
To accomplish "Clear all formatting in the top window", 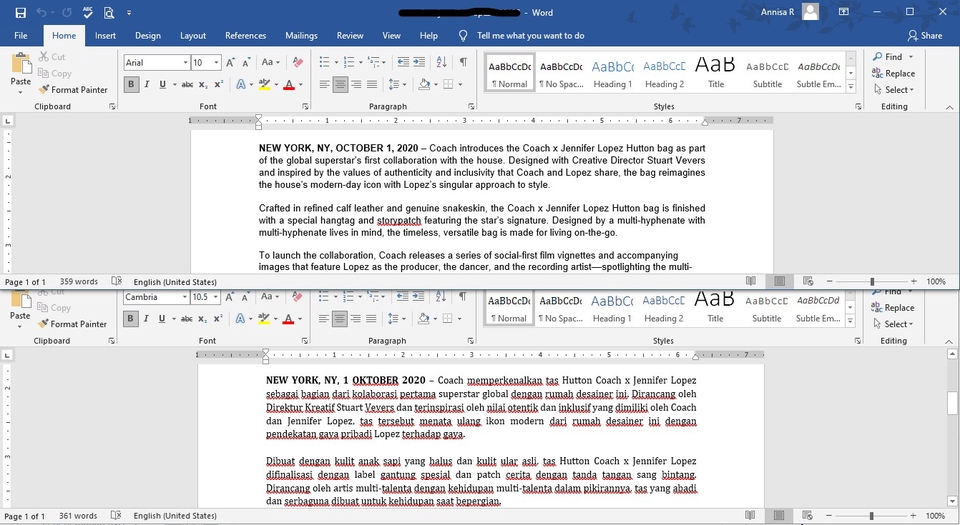I will click(x=298, y=62).
